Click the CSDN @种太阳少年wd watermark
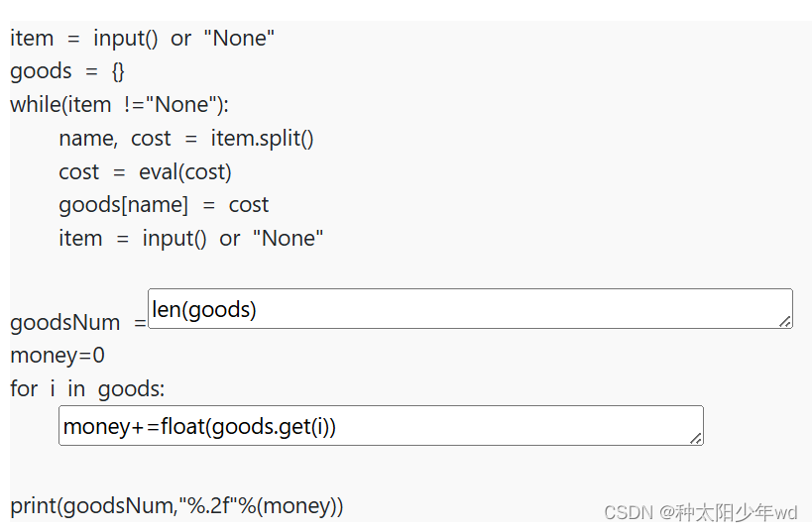 701,512
